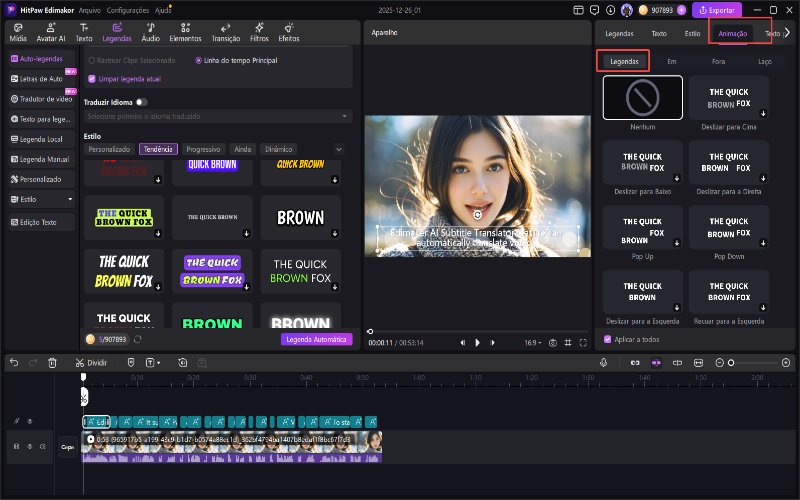Select the Linha do tempo Principal radio option

(x=198, y=61)
